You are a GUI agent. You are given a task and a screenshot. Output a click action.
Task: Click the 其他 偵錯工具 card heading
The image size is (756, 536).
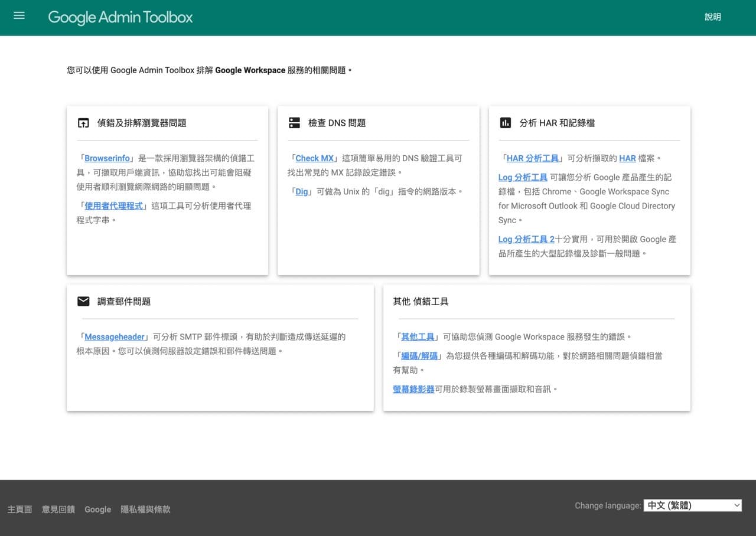(421, 301)
